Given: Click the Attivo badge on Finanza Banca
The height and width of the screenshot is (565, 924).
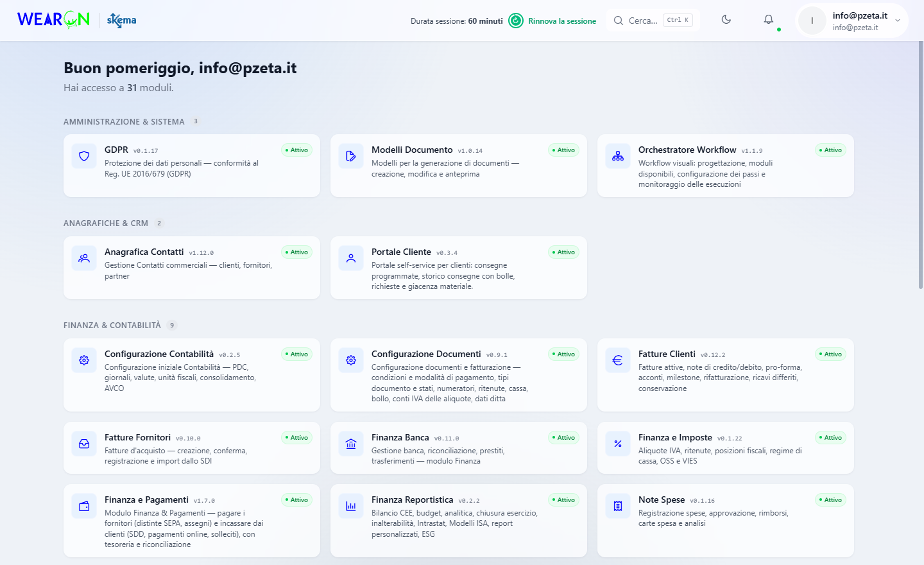Looking at the screenshot, I should [x=563, y=438].
